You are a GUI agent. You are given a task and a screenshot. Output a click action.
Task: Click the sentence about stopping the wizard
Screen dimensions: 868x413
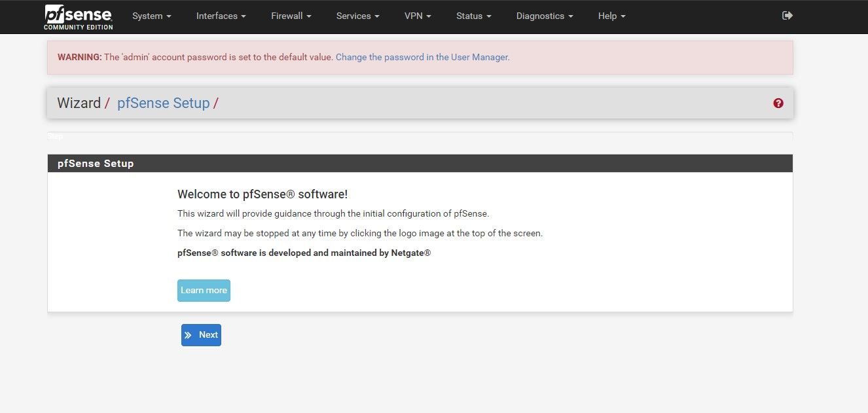coord(360,233)
